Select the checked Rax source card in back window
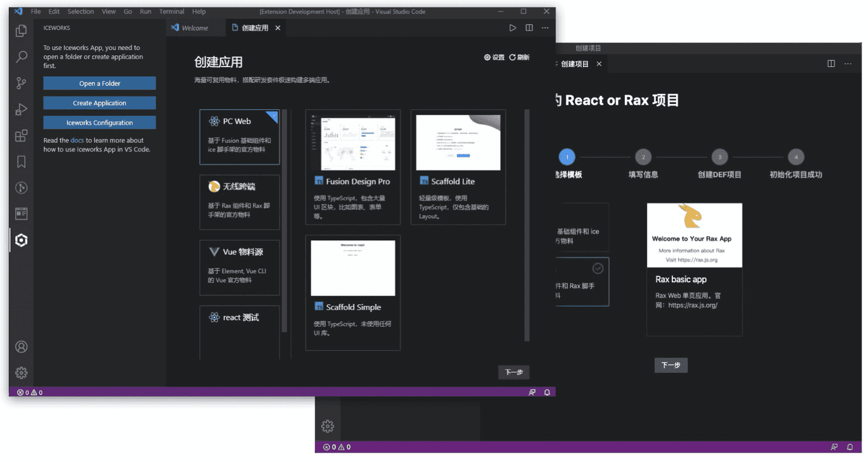Image resolution: width=868 pixels, height=462 pixels. 581,282
